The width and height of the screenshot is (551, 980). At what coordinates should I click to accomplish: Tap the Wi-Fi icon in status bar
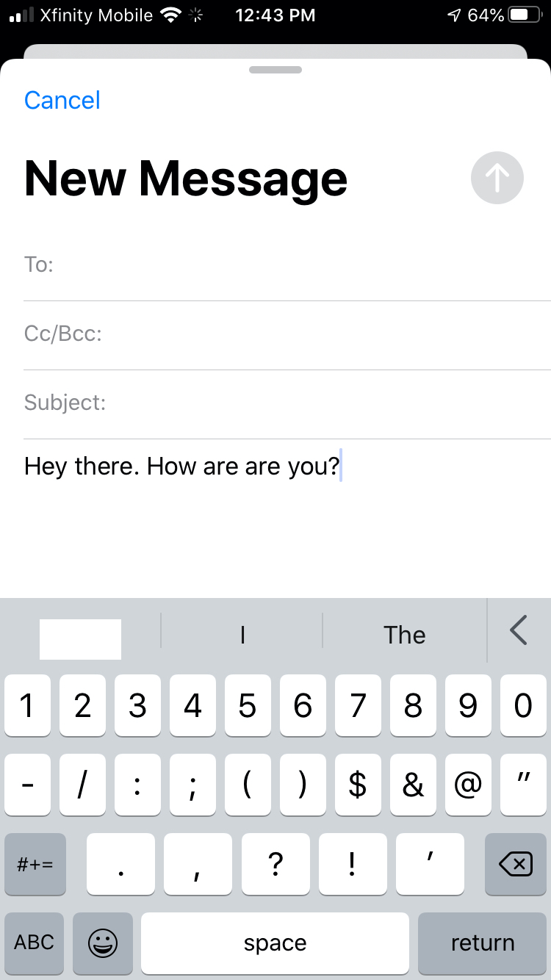coord(171,15)
